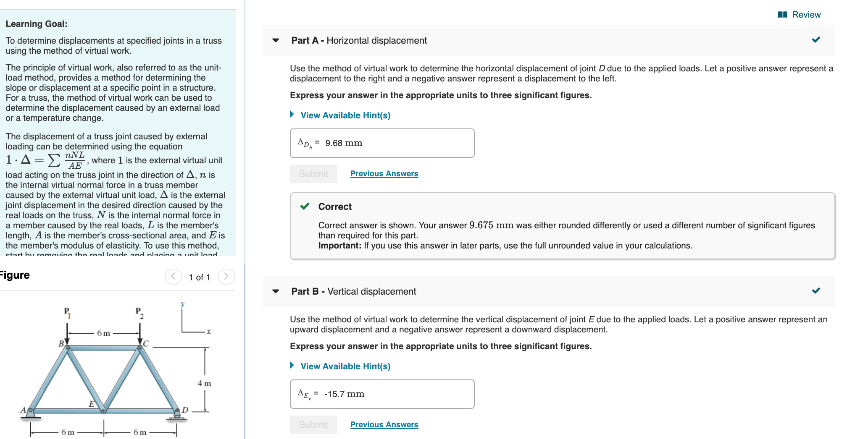Collapse the Part B section triangle
The image size is (868, 439).
pyautogui.click(x=275, y=291)
